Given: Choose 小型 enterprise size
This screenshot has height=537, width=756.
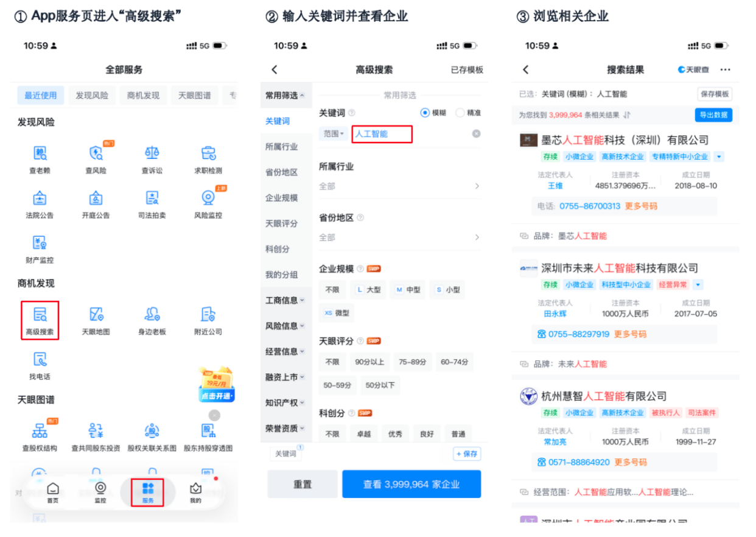Looking at the screenshot, I should (447, 290).
